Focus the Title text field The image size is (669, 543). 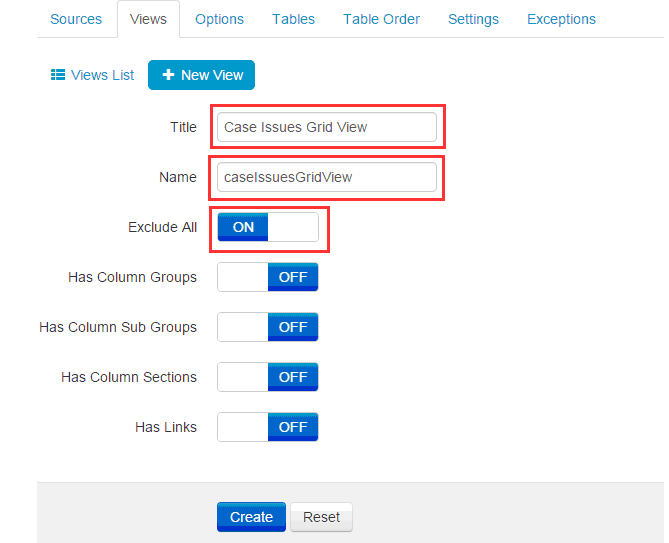click(327, 127)
